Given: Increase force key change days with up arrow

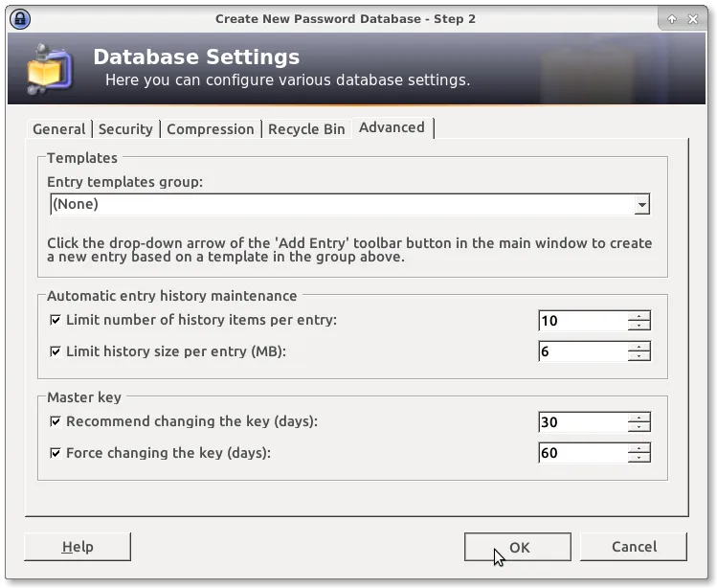Looking at the screenshot, I should point(639,446).
